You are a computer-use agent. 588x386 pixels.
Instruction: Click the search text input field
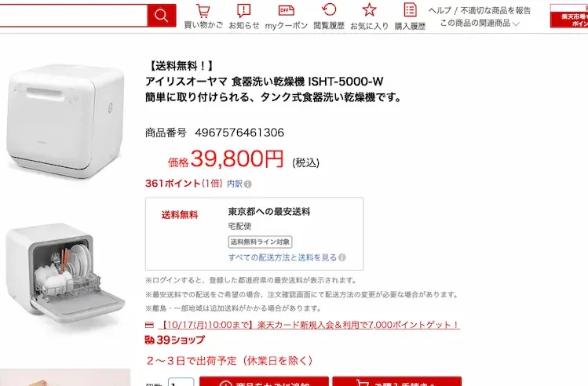click(x=73, y=16)
